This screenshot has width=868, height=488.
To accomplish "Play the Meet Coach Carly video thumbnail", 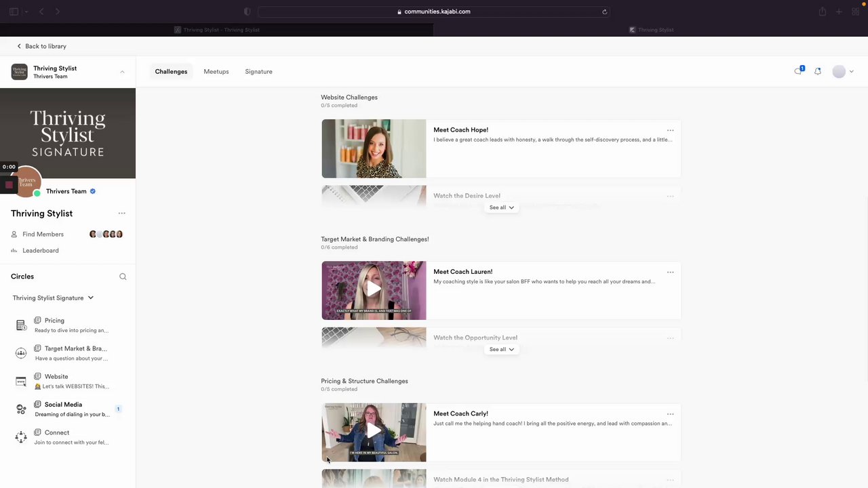I will click(374, 432).
